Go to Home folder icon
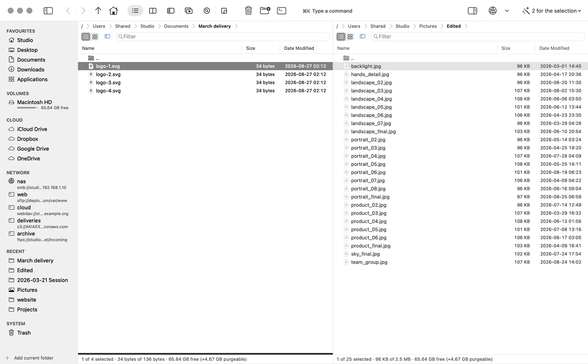 tap(114, 11)
